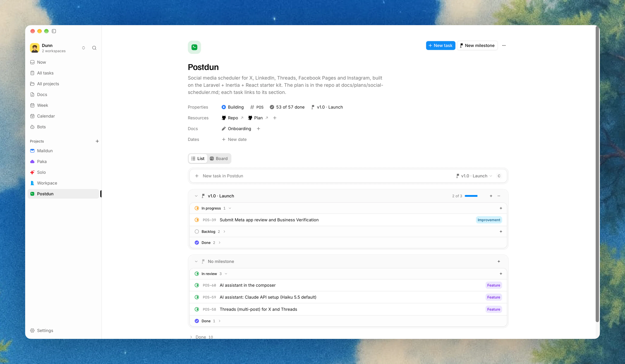Add a new project with plus icon
625x364 pixels.
[97, 141]
